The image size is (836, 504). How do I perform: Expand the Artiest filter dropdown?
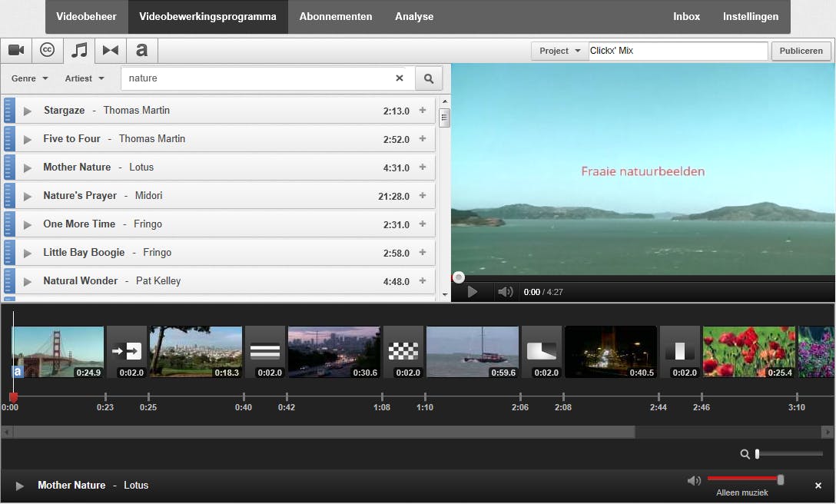[x=85, y=78]
